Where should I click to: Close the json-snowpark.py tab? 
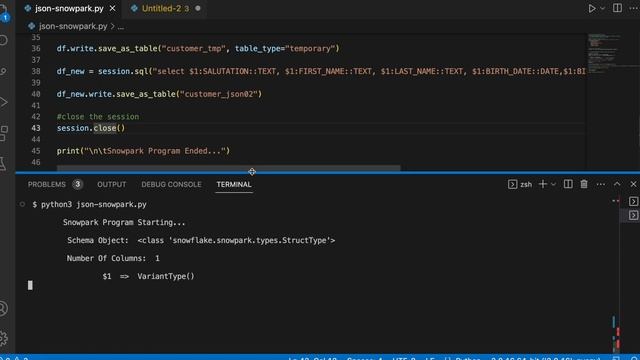[x=113, y=8]
